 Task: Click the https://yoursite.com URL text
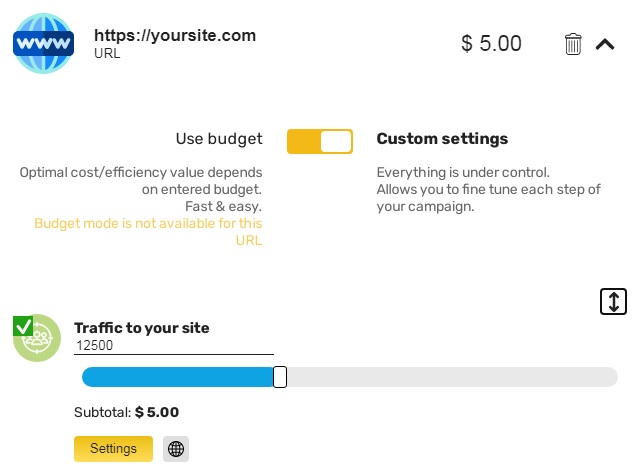(x=175, y=36)
